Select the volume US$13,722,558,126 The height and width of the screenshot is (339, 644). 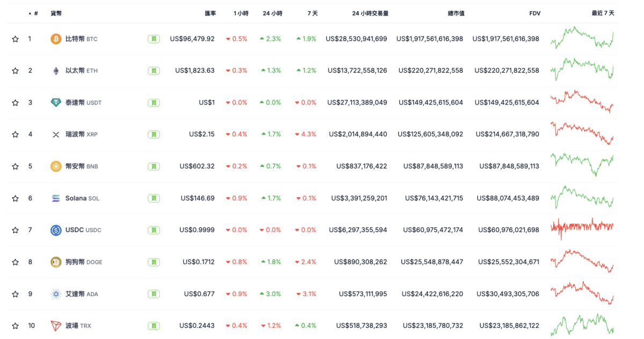pos(357,71)
